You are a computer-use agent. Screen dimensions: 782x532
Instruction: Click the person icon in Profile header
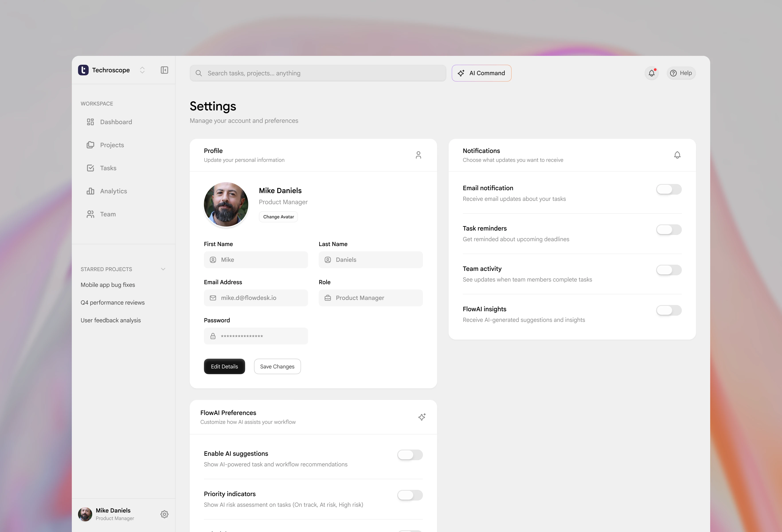[x=418, y=155]
